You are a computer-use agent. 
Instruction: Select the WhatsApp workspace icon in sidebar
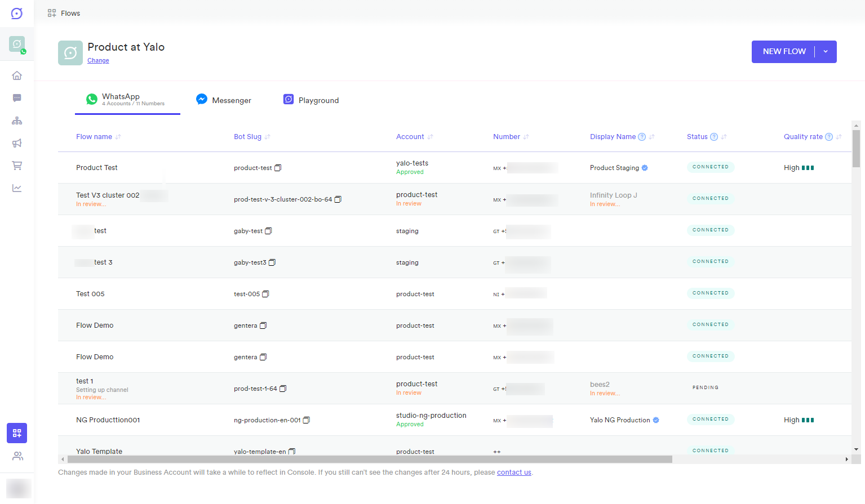[17, 44]
